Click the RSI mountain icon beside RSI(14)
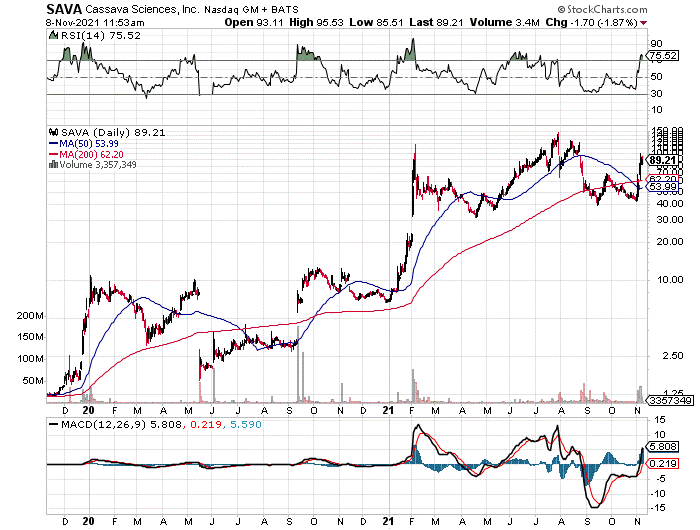 [x=53, y=35]
